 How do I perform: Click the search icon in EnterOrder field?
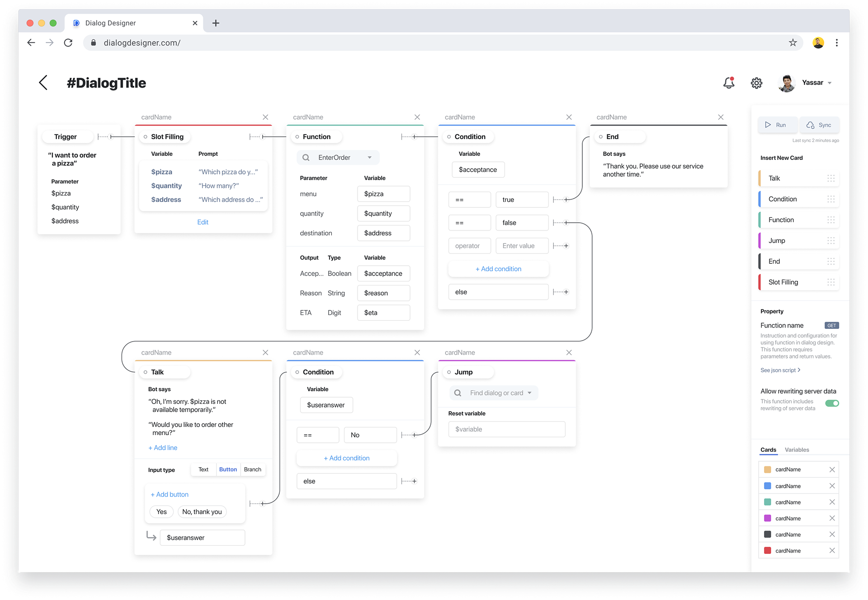(306, 157)
